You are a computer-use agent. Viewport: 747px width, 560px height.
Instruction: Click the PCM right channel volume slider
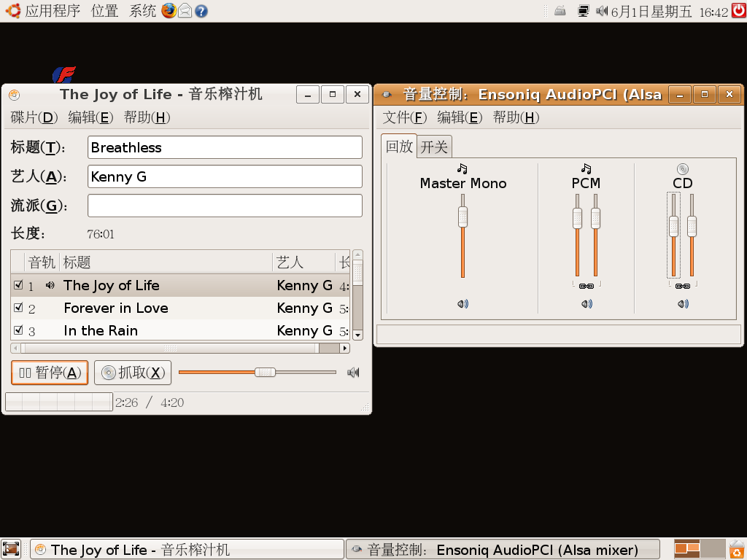click(x=595, y=236)
